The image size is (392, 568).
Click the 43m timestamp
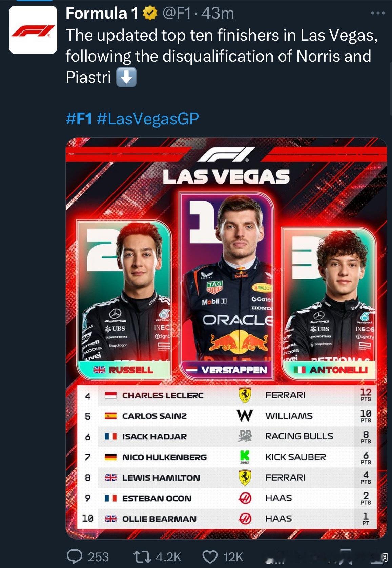pyautogui.click(x=218, y=14)
